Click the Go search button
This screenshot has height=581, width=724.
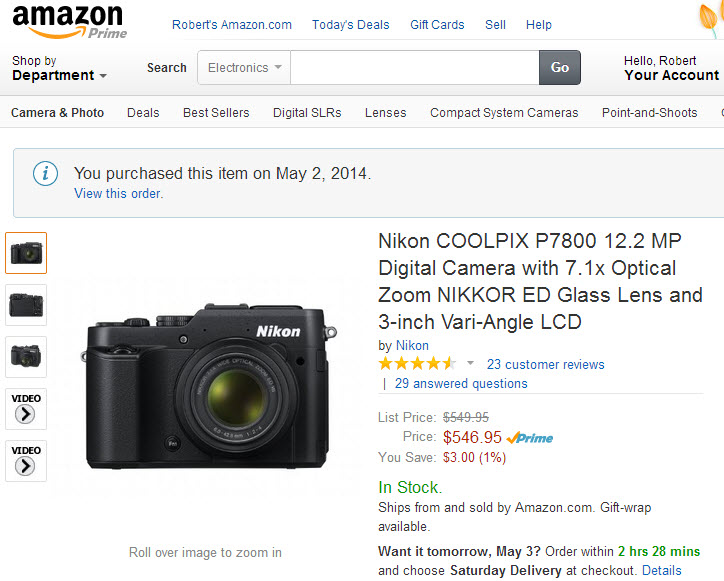[x=560, y=68]
